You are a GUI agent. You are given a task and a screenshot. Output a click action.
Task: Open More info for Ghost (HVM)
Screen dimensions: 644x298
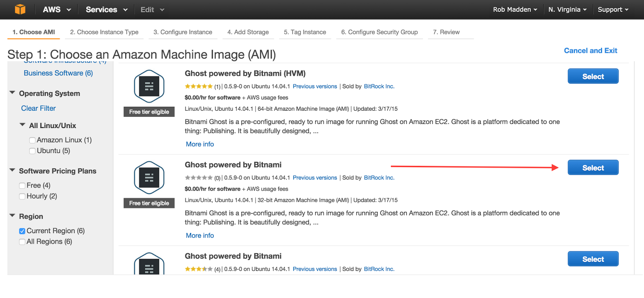click(x=200, y=144)
